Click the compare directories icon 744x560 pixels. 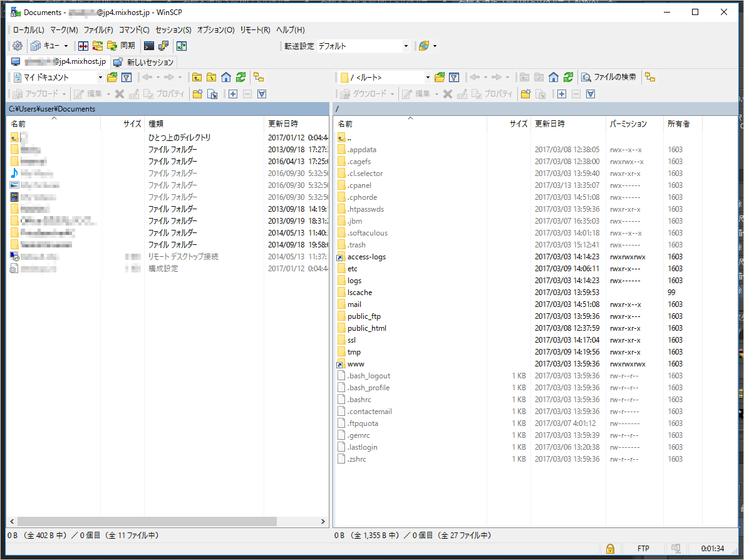click(83, 46)
